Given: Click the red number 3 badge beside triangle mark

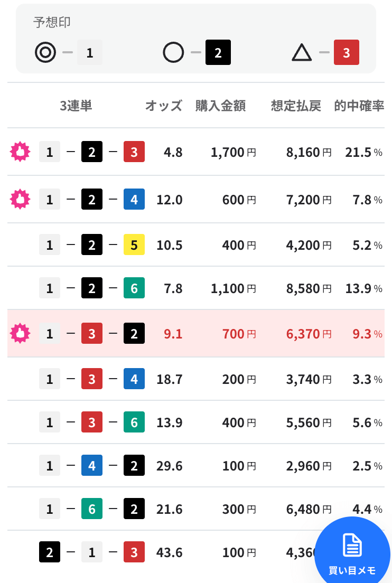Looking at the screenshot, I should (x=346, y=52).
